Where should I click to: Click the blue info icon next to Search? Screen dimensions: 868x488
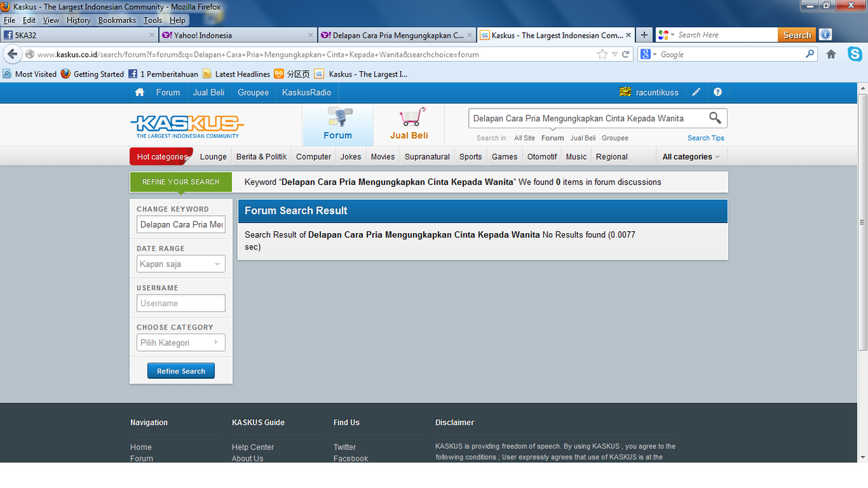pyautogui.click(x=825, y=35)
